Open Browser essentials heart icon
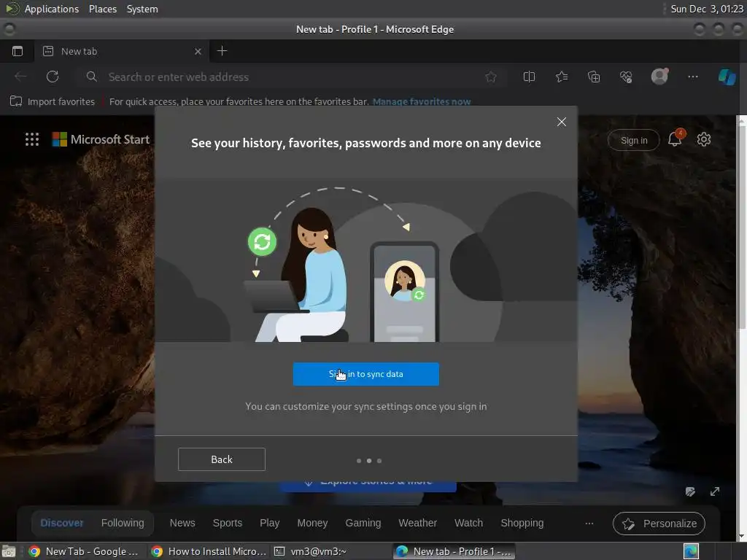This screenshot has width=747, height=560. (626, 77)
